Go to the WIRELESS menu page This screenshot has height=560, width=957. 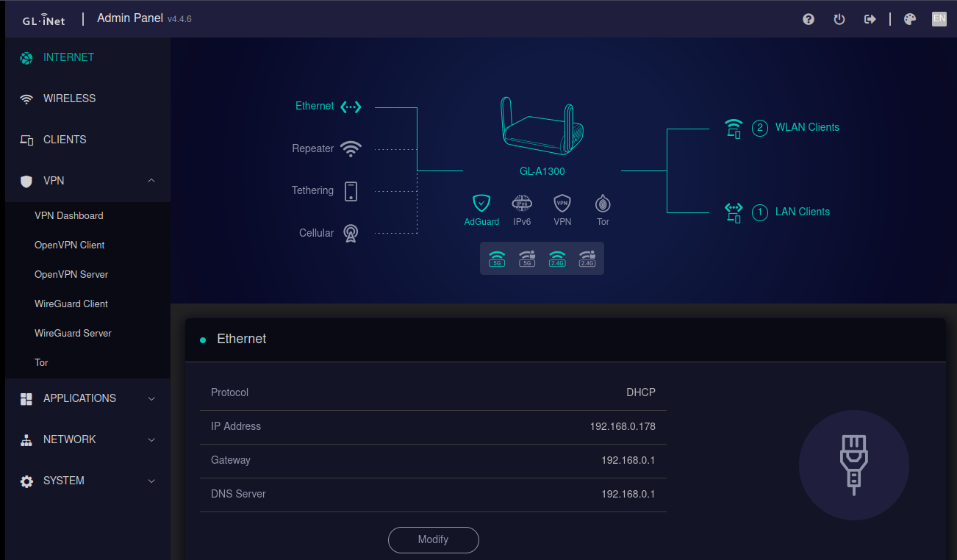click(x=69, y=98)
